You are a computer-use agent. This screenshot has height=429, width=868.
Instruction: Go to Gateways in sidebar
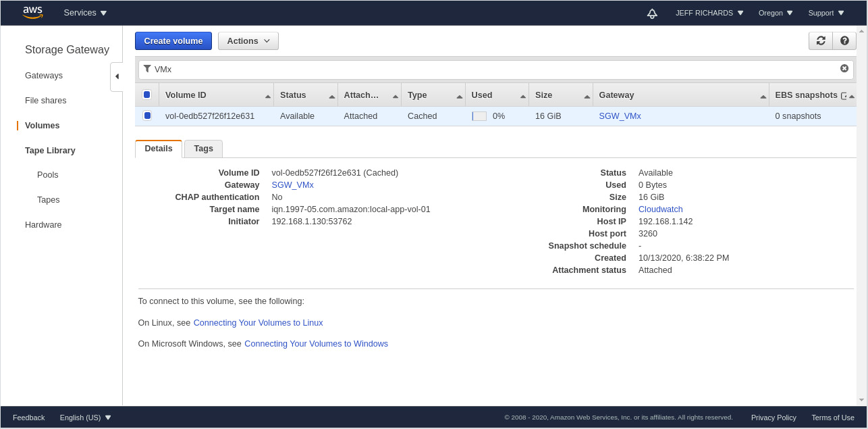tap(44, 76)
